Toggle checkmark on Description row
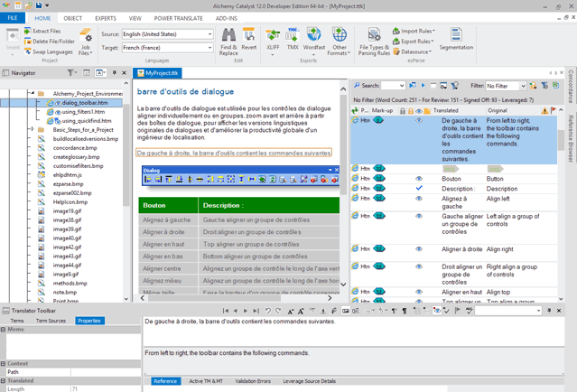 tap(419, 188)
